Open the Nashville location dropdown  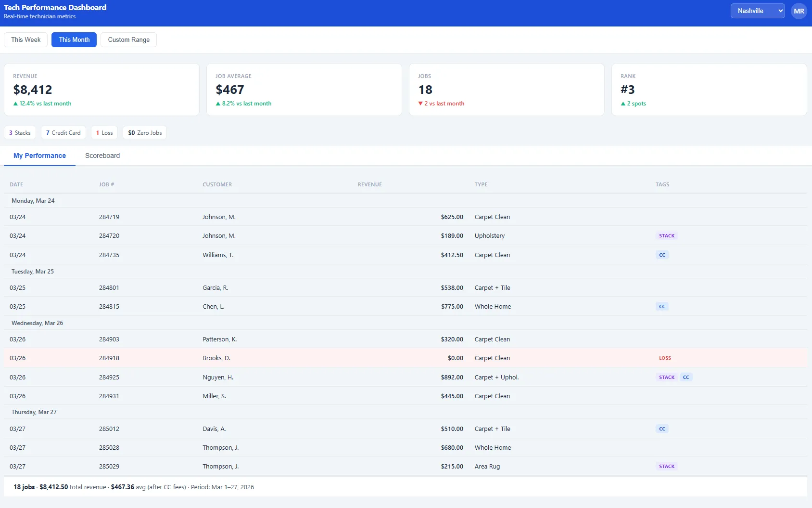point(757,10)
